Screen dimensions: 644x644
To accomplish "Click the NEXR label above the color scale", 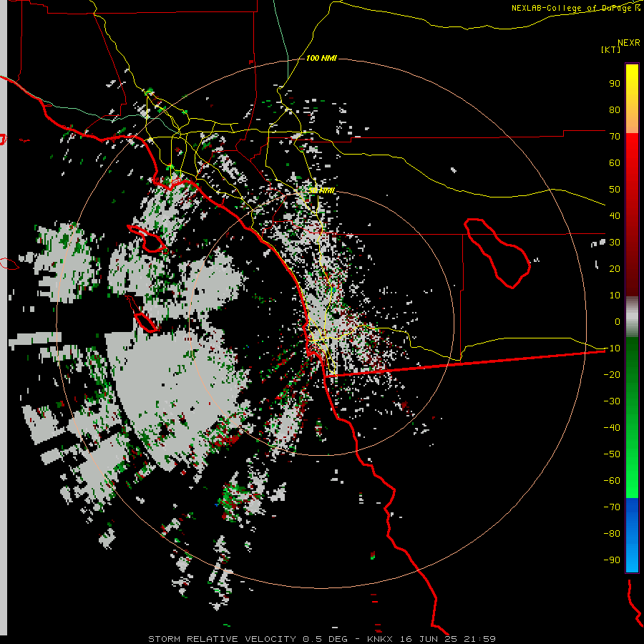I will [629, 43].
